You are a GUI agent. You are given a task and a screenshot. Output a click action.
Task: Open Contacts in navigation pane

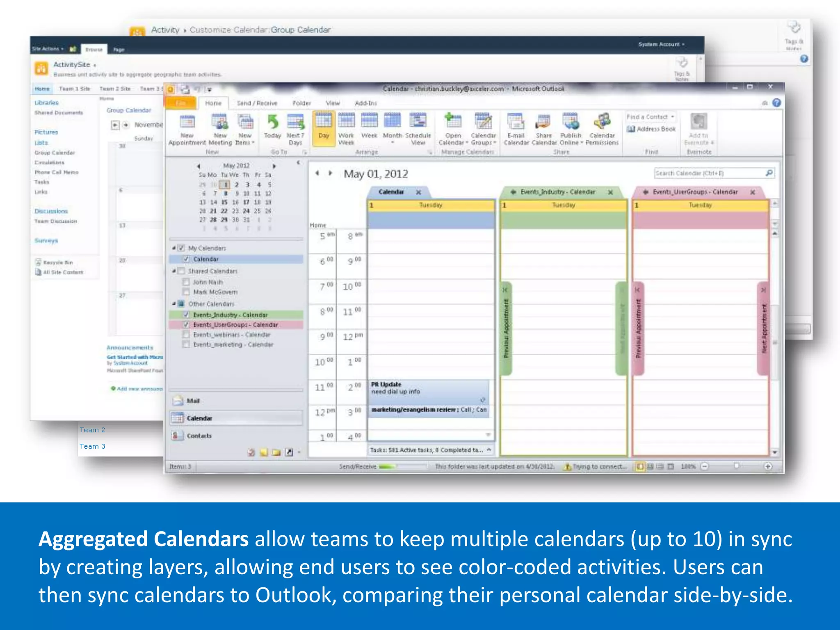236,436
